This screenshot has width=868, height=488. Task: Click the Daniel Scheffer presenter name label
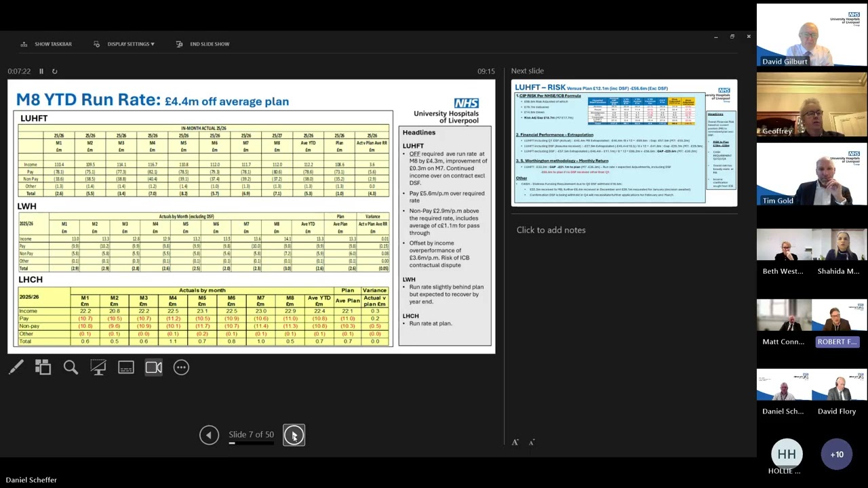tap(31, 480)
